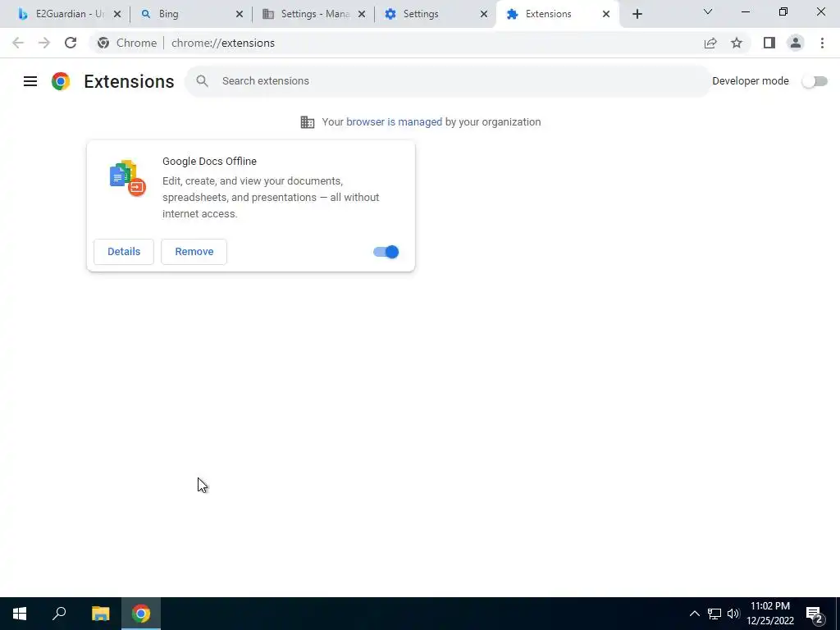Open the volume control in system tray
This screenshot has width=840, height=630.
click(x=733, y=614)
